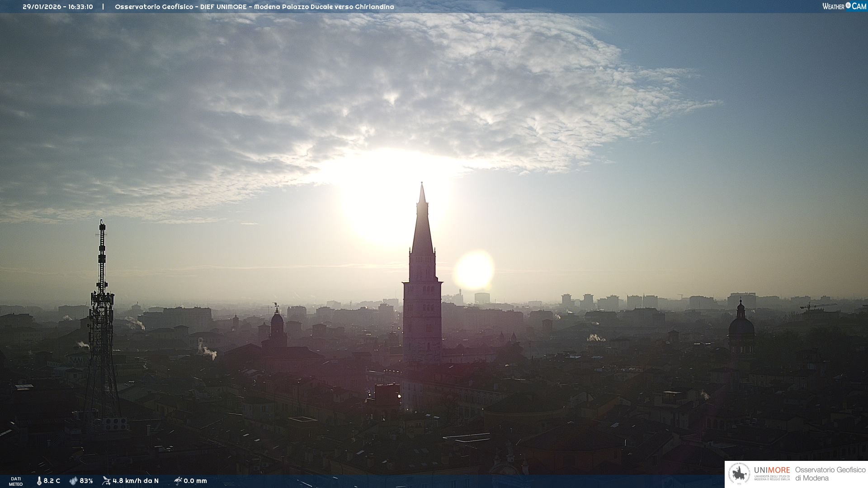The image size is (868, 488).
Task: Click the radio antenna tower top
Action: pos(102,223)
